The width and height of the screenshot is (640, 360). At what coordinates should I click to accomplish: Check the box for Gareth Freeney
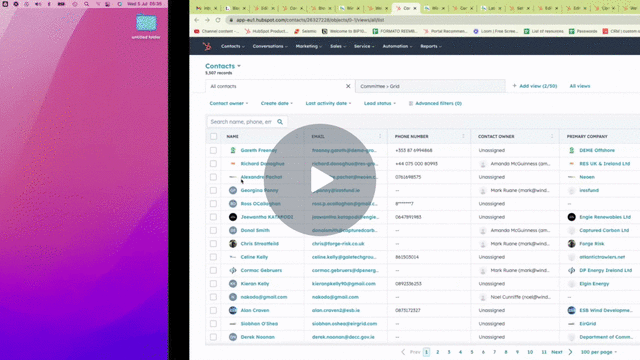(x=213, y=150)
